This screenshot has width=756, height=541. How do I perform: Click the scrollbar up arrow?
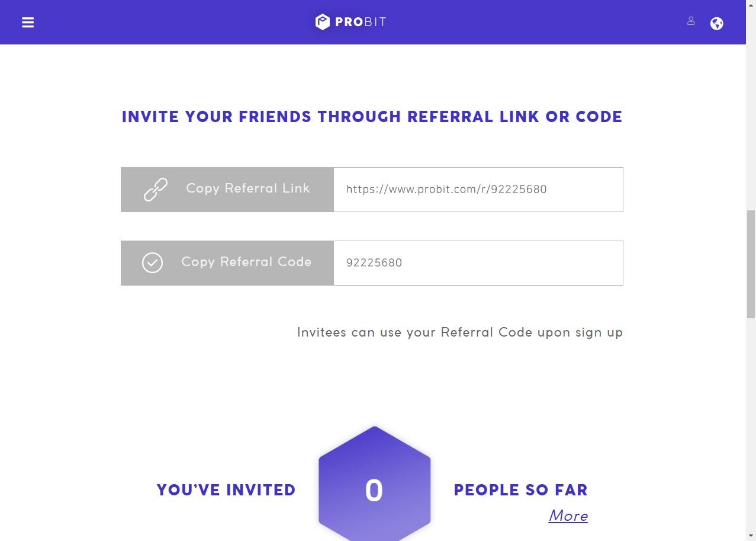[x=751, y=5]
